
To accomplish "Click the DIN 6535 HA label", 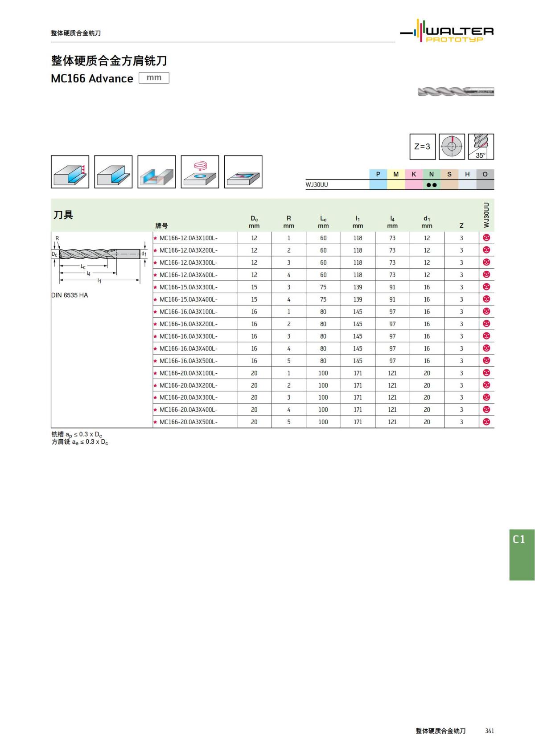I will (70, 295).
